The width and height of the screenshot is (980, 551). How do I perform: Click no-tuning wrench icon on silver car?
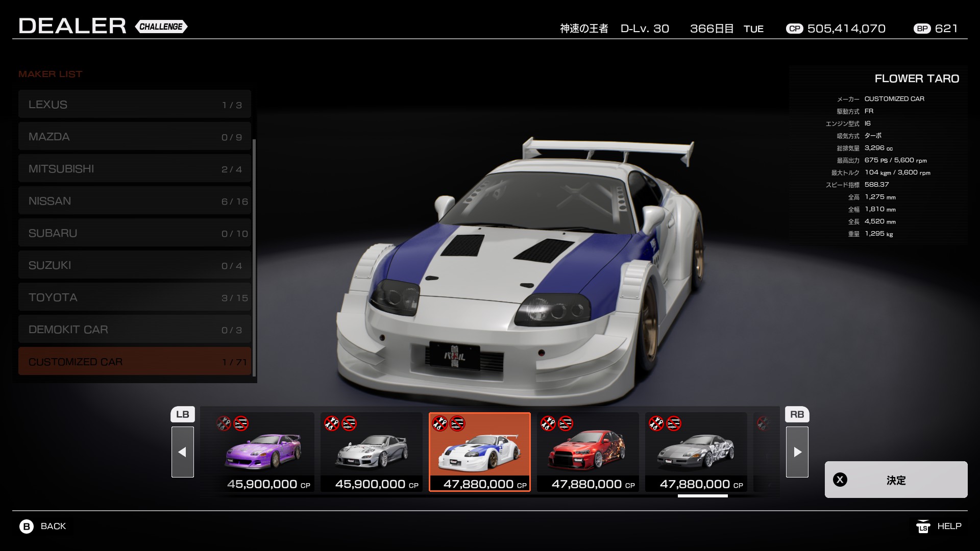pos(332,423)
